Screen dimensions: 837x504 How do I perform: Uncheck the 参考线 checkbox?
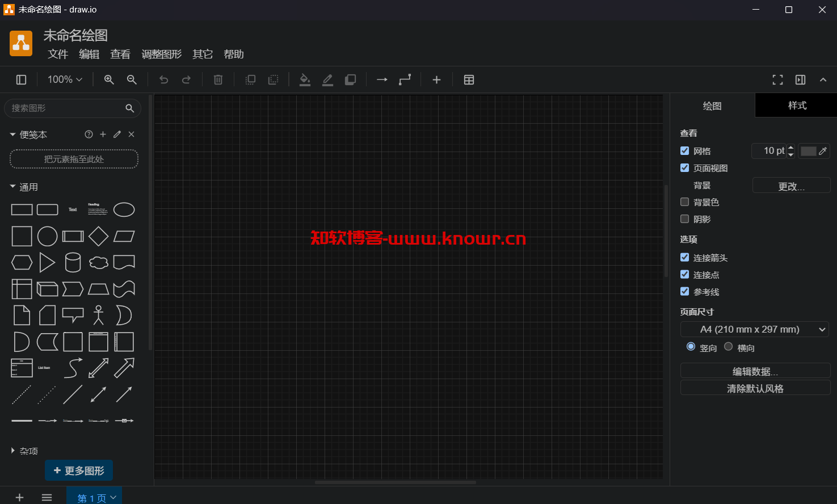click(684, 292)
